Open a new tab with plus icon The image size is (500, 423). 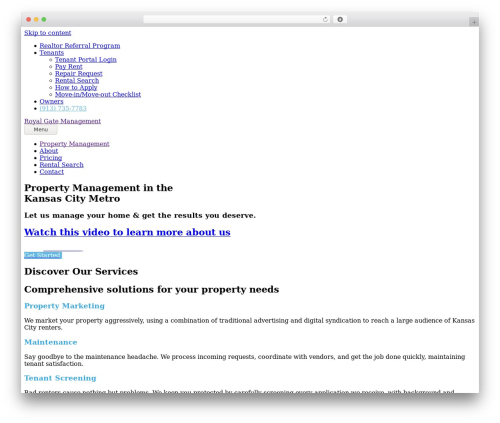pos(474,22)
